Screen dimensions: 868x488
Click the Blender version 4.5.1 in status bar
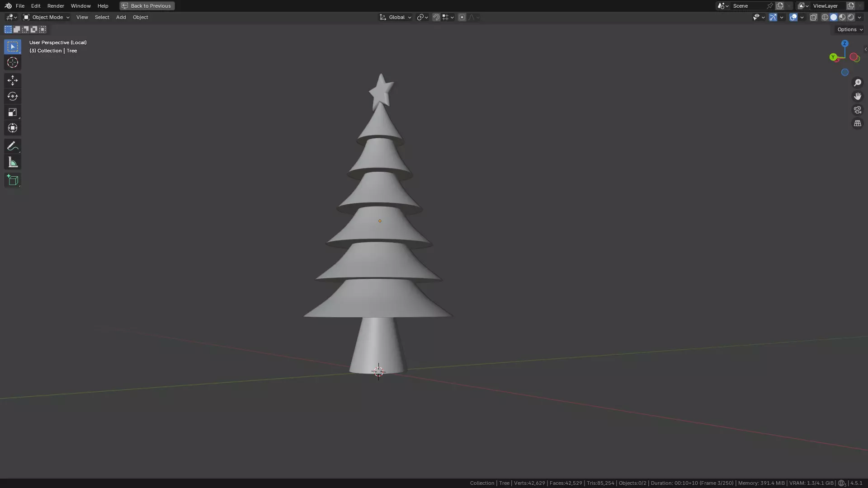coord(856,483)
